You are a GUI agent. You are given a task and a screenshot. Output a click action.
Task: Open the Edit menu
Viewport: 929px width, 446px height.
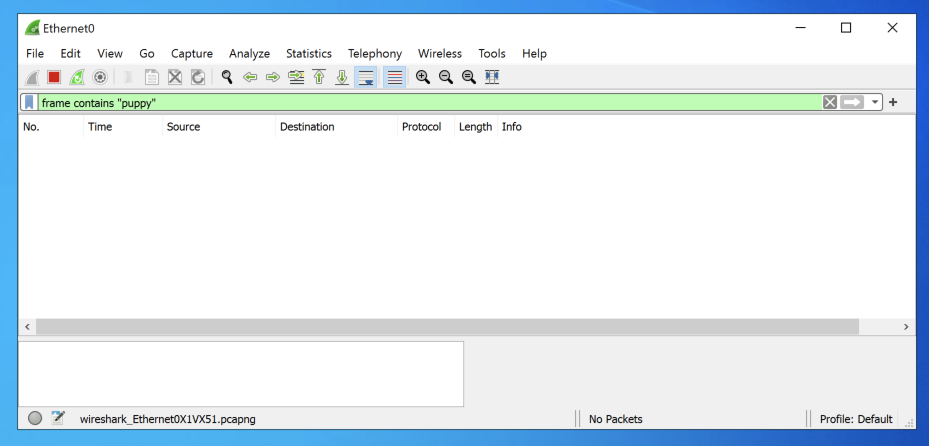point(71,53)
